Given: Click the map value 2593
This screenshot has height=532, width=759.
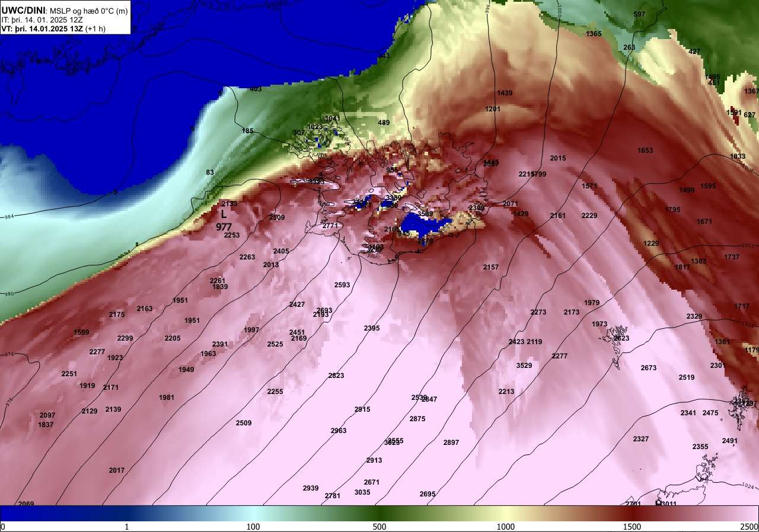Looking at the screenshot, I should point(342,285).
